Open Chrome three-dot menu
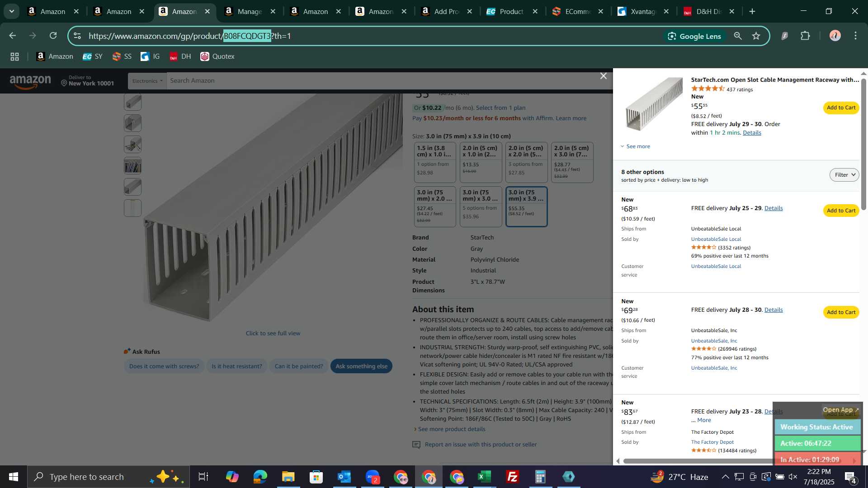868x488 pixels. [x=856, y=36]
